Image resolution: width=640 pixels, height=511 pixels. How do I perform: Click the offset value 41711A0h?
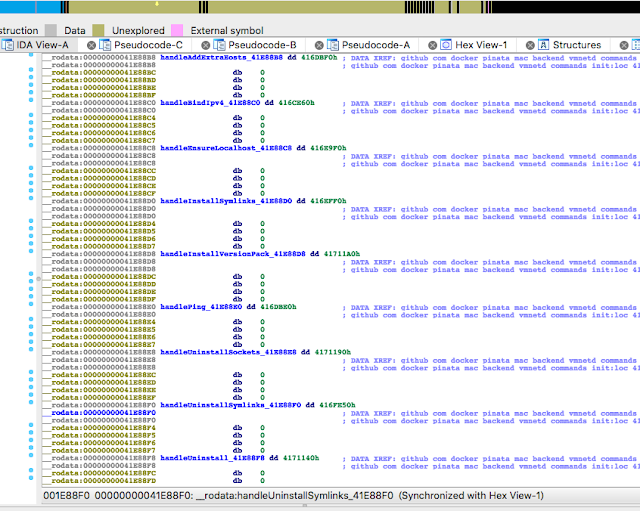pos(342,254)
